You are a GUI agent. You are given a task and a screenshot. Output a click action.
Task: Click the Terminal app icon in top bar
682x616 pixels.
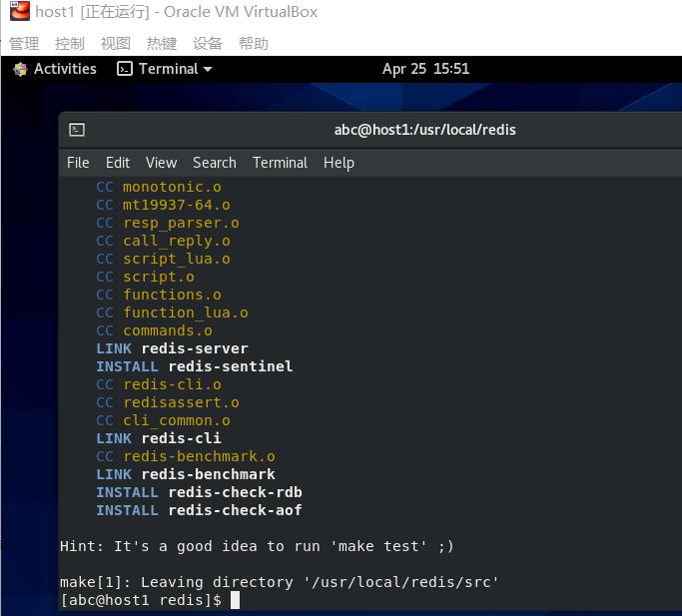[x=125, y=69]
